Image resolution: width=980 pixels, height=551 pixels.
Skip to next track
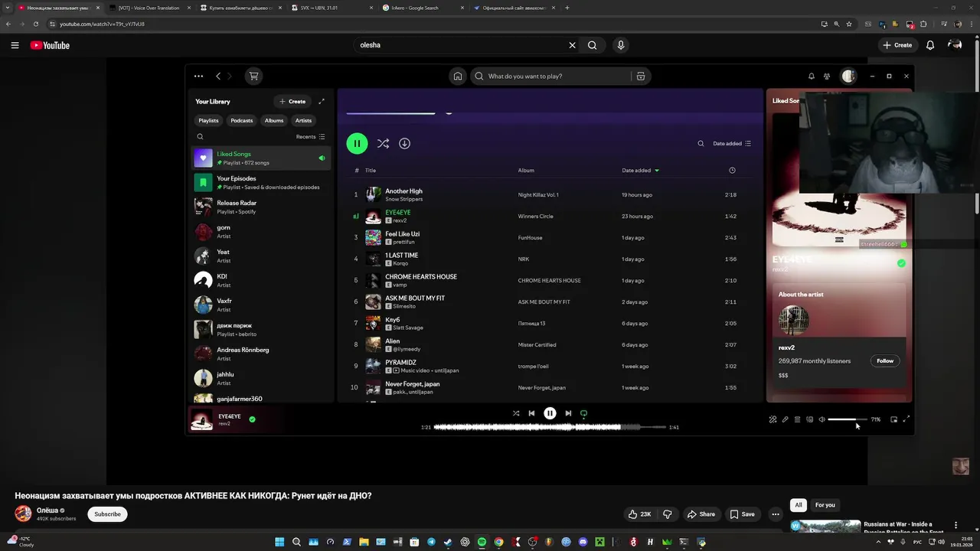tap(568, 413)
